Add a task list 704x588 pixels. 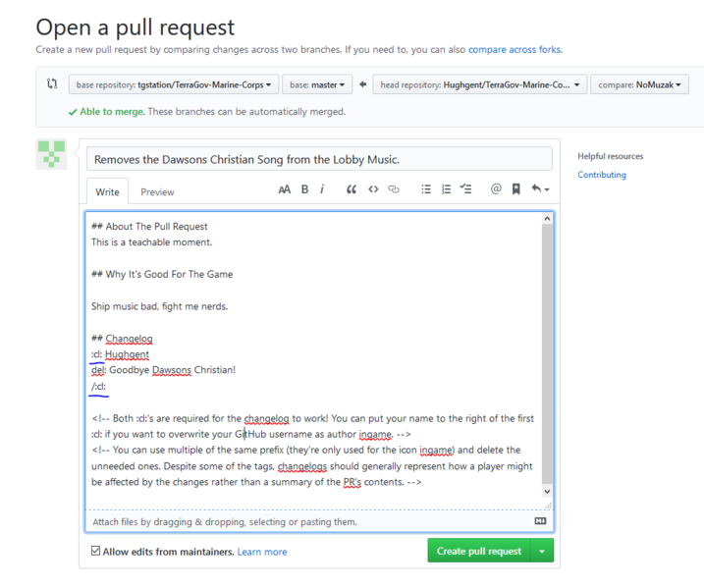(466, 189)
